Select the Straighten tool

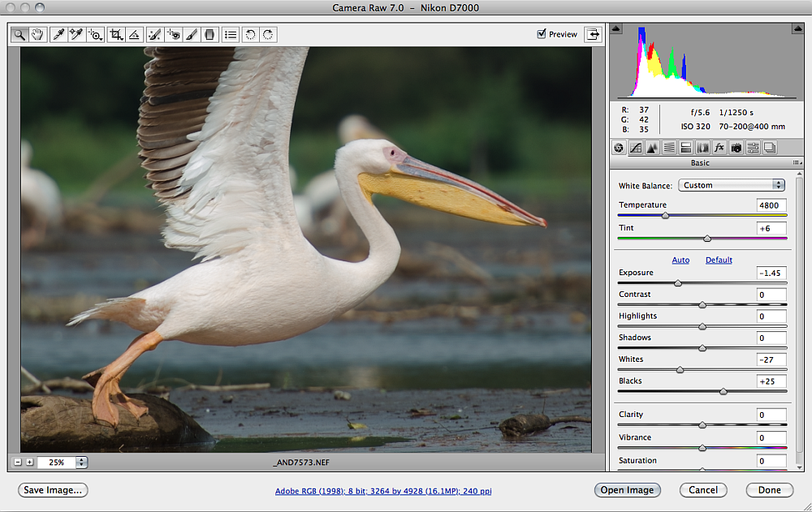pyautogui.click(x=134, y=35)
